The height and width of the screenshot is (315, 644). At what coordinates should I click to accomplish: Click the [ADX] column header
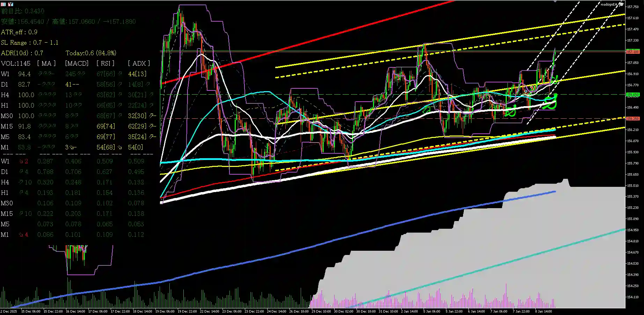[x=139, y=63]
